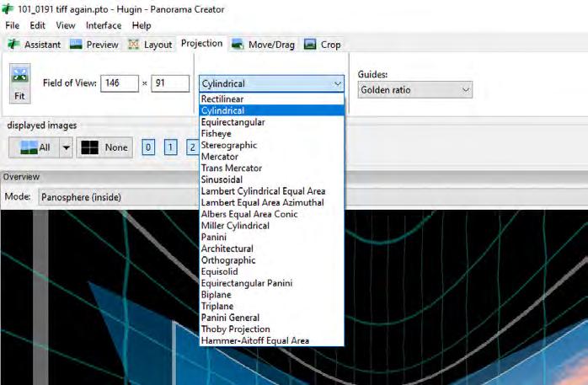Select Sinusoidal projection

(x=271, y=179)
